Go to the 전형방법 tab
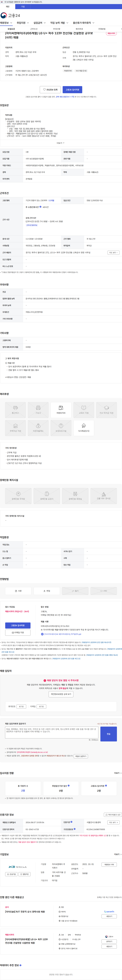122x980 pixels. (x=102, y=29)
